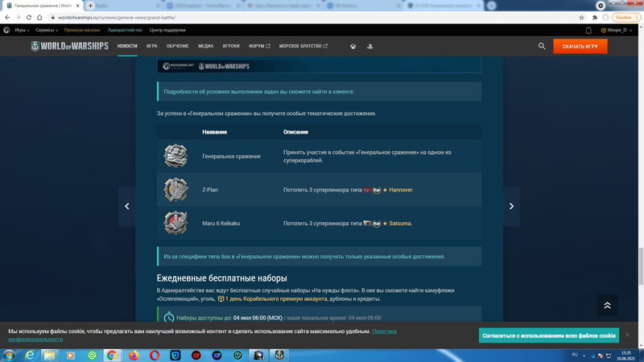
Task: Launch Internet Explorer from the taskbar
Action: pos(30,356)
